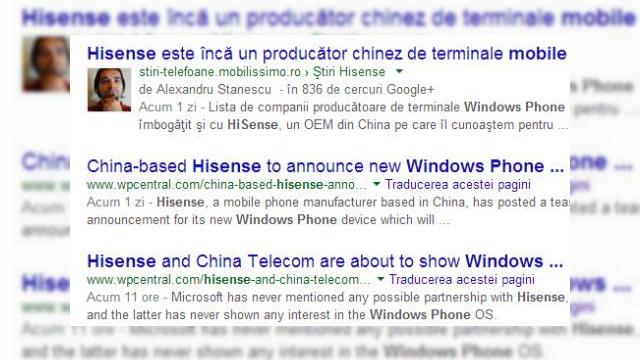Click the wpcentral.com/china-based-hisense green URL

pyautogui.click(x=227, y=184)
